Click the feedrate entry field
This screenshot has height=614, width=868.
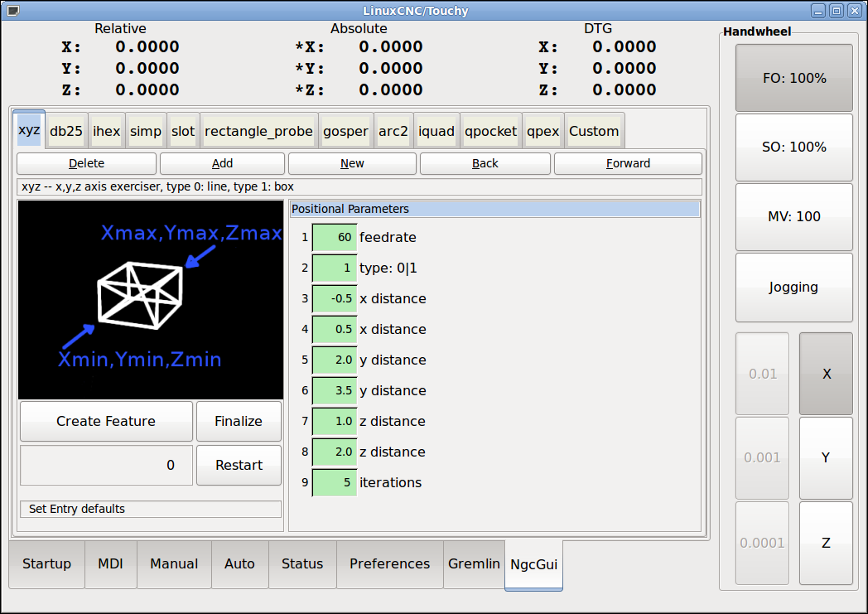(335, 238)
